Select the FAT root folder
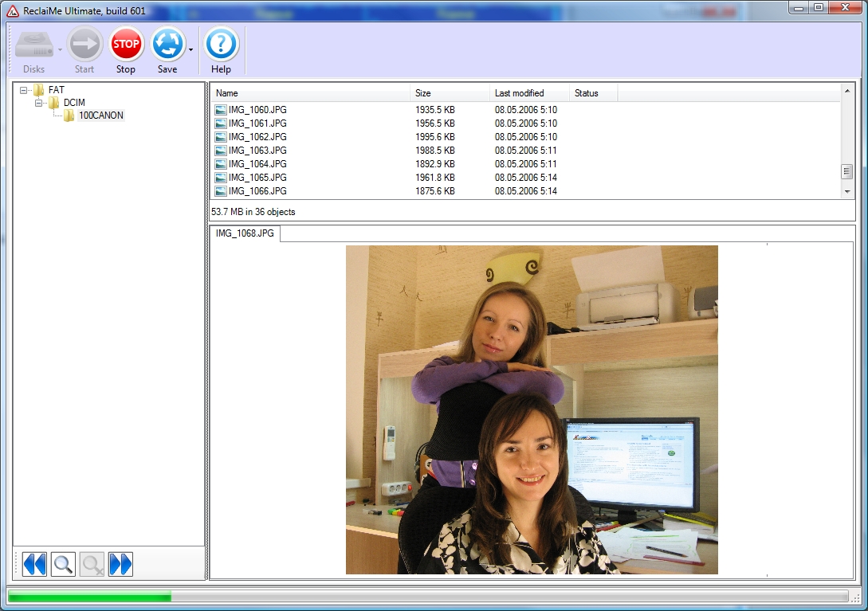 tap(56, 90)
